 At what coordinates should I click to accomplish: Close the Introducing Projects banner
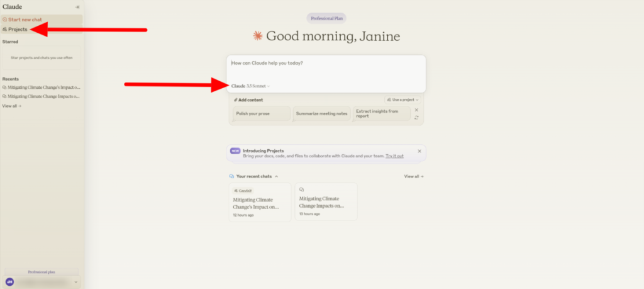click(x=419, y=151)
